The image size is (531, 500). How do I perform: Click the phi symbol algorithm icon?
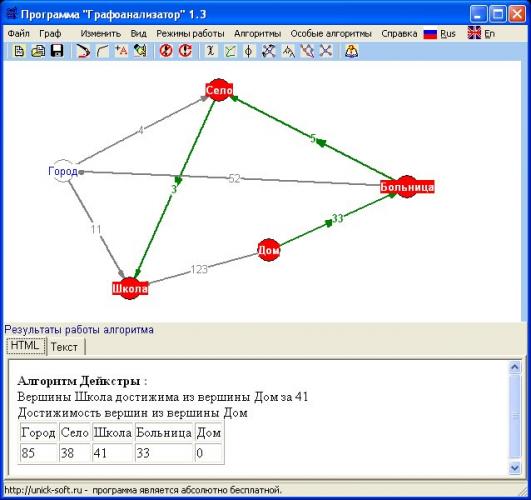[x=249, y=51]
